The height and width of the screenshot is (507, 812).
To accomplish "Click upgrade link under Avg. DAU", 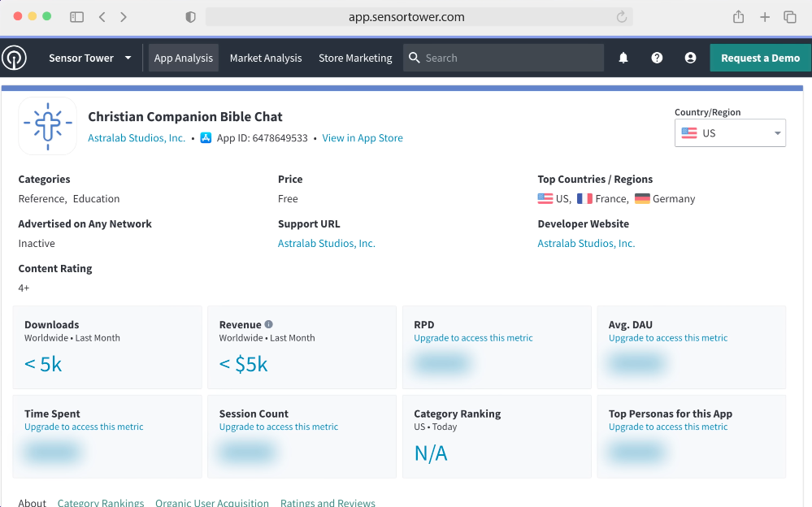I will pos(668,338).
